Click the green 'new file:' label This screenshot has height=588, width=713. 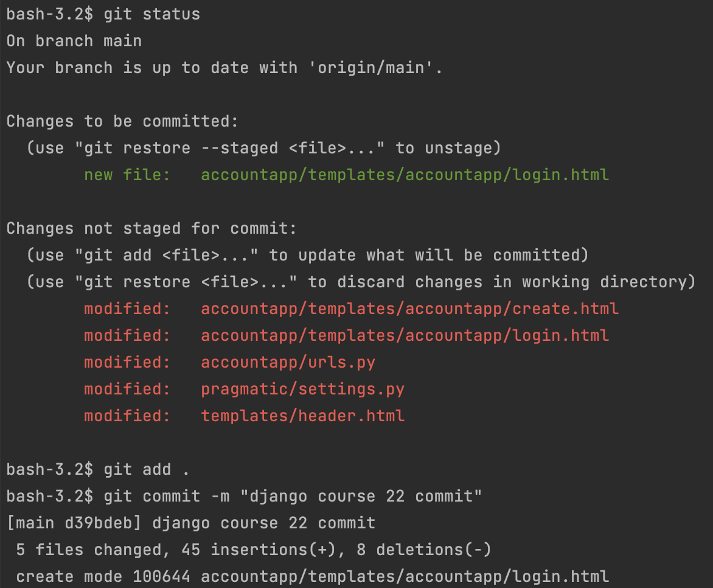pos(127,175)
